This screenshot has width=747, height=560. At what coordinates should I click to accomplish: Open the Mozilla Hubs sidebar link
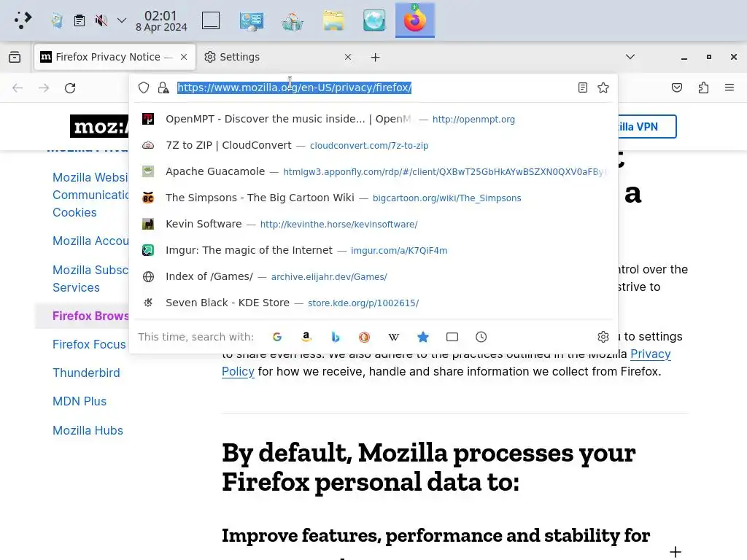tap(88, 430)
